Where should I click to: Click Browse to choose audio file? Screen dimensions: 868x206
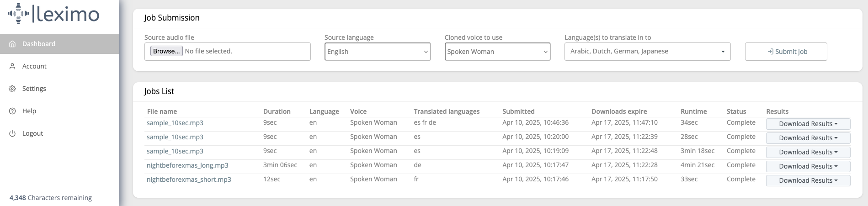pos(166,51)
